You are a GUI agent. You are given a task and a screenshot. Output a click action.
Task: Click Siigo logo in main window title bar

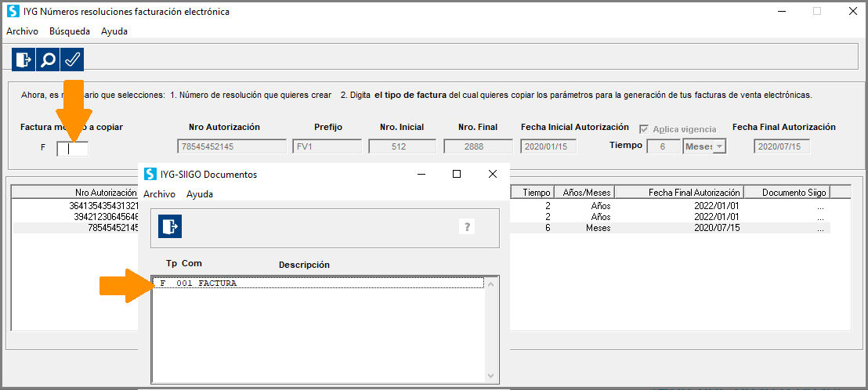13,11
